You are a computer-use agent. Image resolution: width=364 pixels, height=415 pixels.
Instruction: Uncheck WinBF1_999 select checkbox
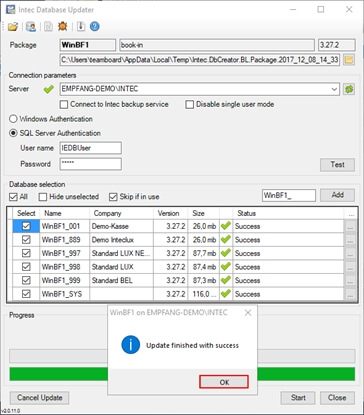26,280
